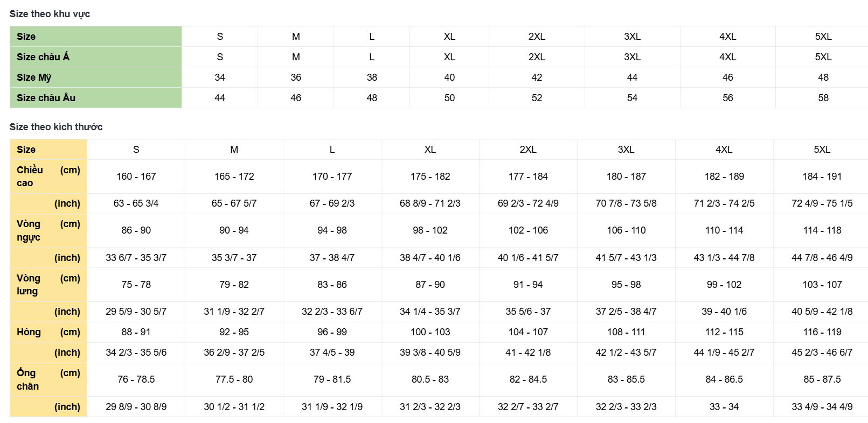Select the 'Size châu Á' row header
868x423 pixels.
(43, 57)
